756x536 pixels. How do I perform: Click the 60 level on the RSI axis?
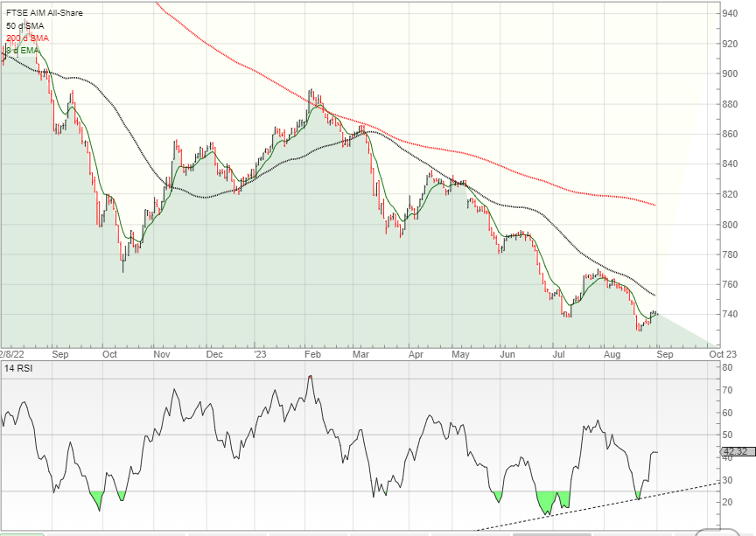coord(727,413)
